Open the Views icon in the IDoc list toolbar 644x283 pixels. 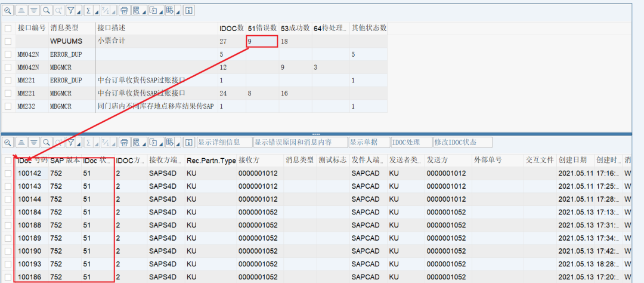coord(137,142)
